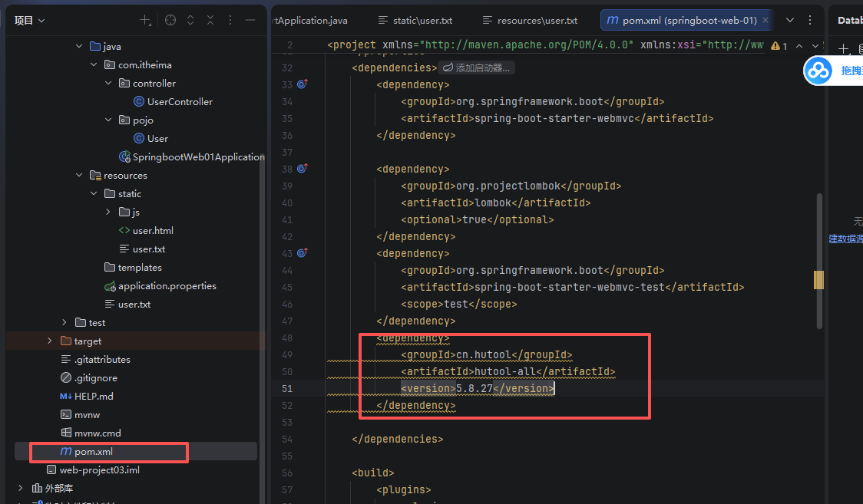This screenshot has width=863, height=504.
Task: Expand the js folder
Action: coord(108,212)
